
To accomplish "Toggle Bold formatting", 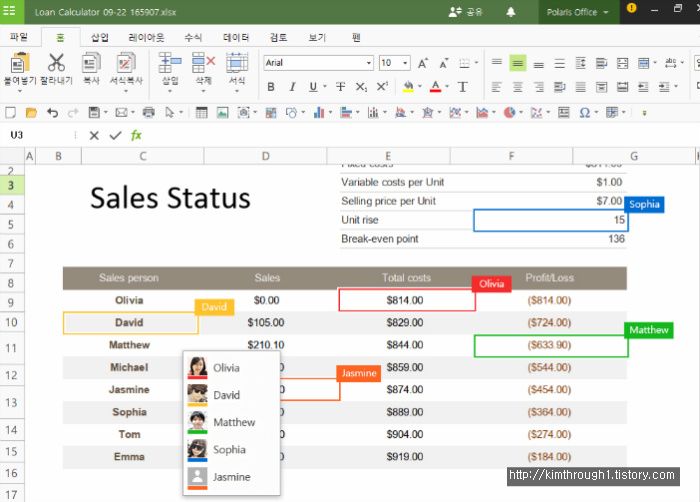I will (271, 87).
